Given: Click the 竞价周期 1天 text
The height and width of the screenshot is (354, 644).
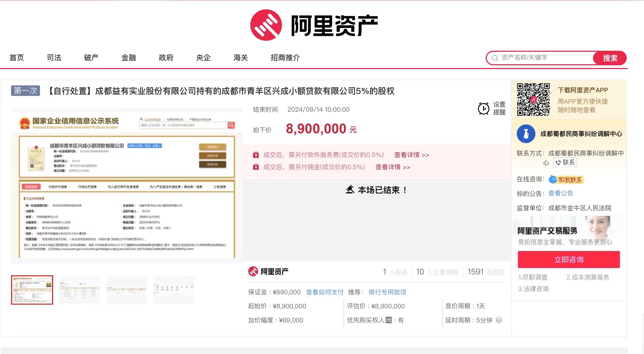Looking at the screenshot, I should click(x=465, y=306).
